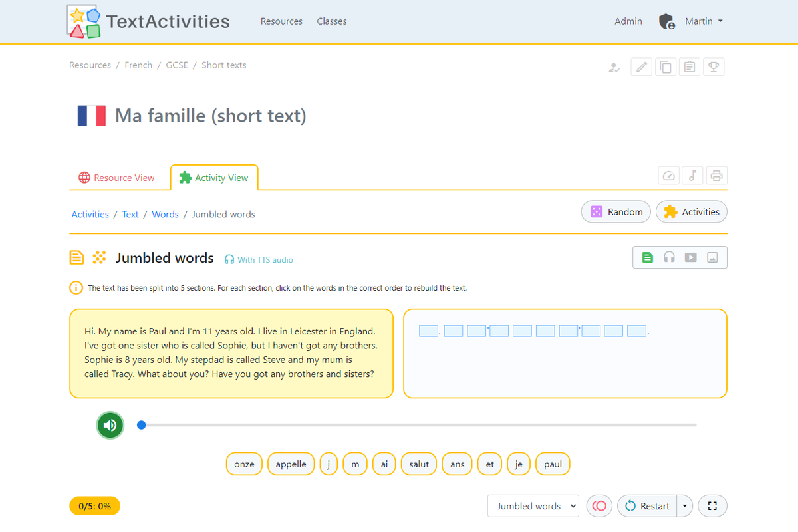
Task: Select the word 'paul'
Action: 553,464
